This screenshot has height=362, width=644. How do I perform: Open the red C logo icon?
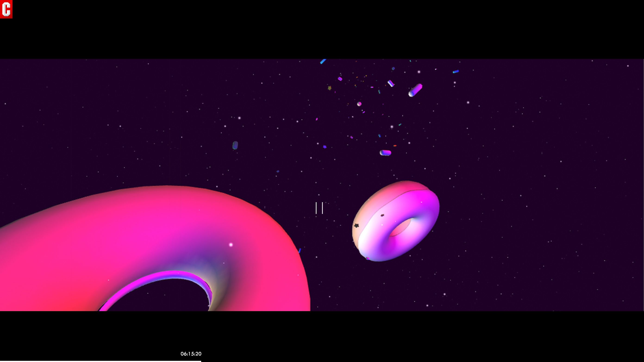coord(6,9)
